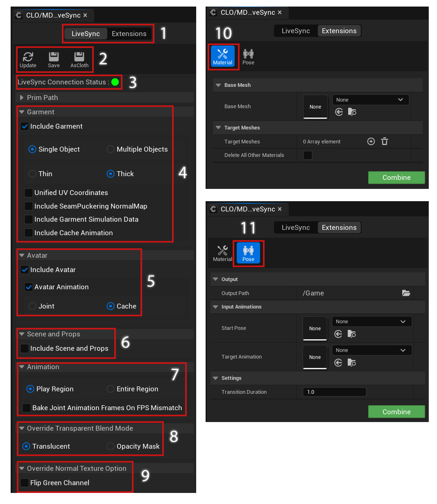The width and height of the screenshot is (437, 504).
Task: Collapse the Avatar section
Action: (x=22, y=255)
